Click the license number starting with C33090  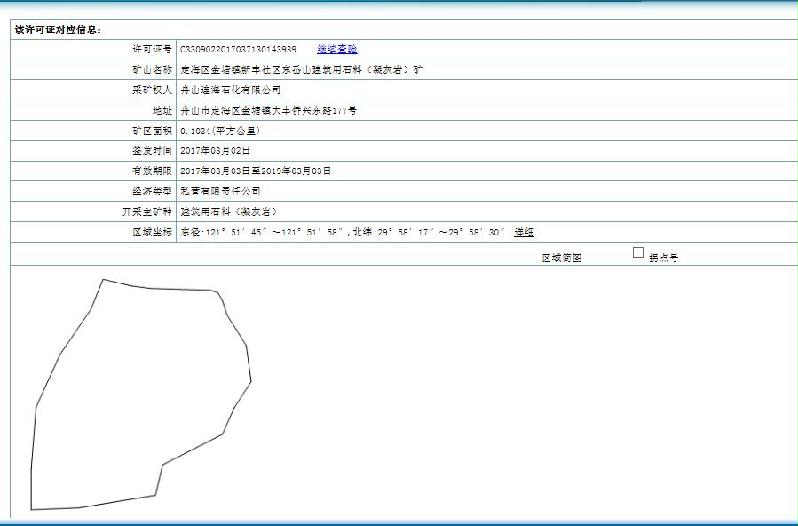pyautogui.click(x=237, y=49)
